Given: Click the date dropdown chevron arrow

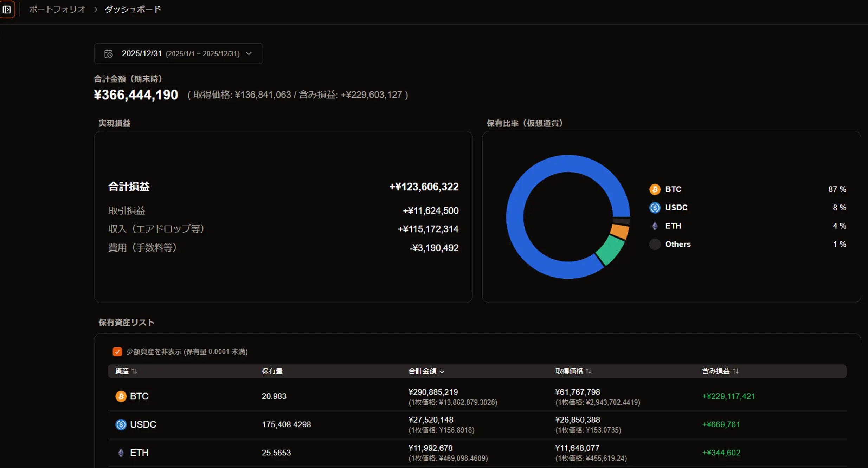Looking at the screenshot, I should tap(249, 54).
